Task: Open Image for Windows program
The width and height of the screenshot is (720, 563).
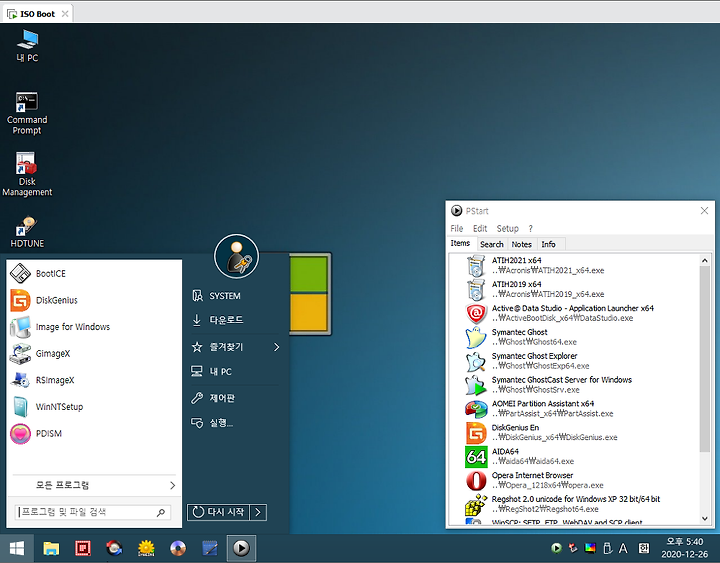Action: pos(94,327)
